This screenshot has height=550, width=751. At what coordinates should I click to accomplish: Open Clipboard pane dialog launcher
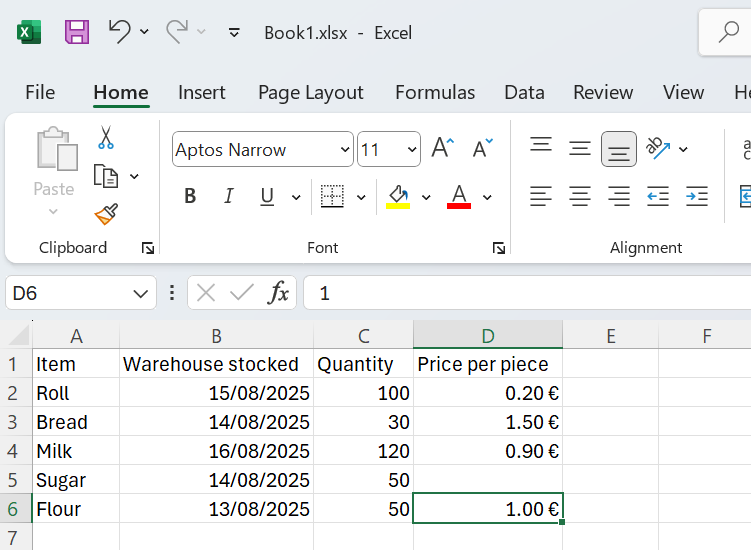148,248
